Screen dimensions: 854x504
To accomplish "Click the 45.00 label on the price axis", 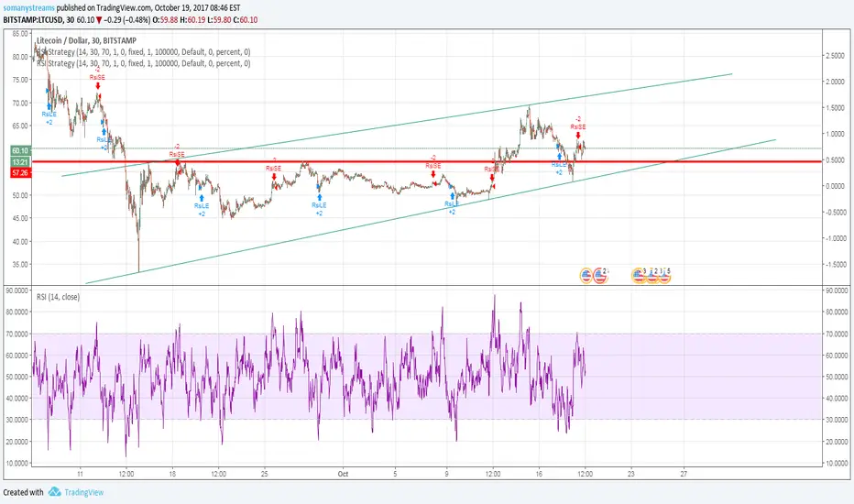I will (20, 218).
